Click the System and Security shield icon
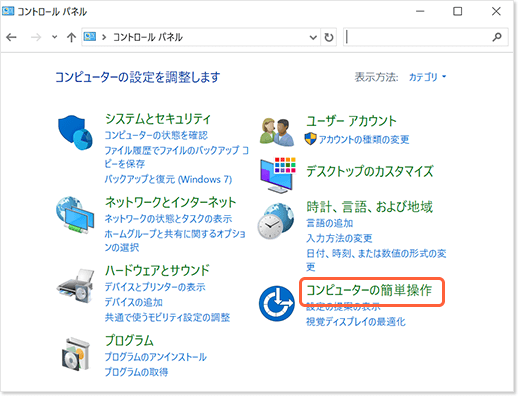 [75, 133]
